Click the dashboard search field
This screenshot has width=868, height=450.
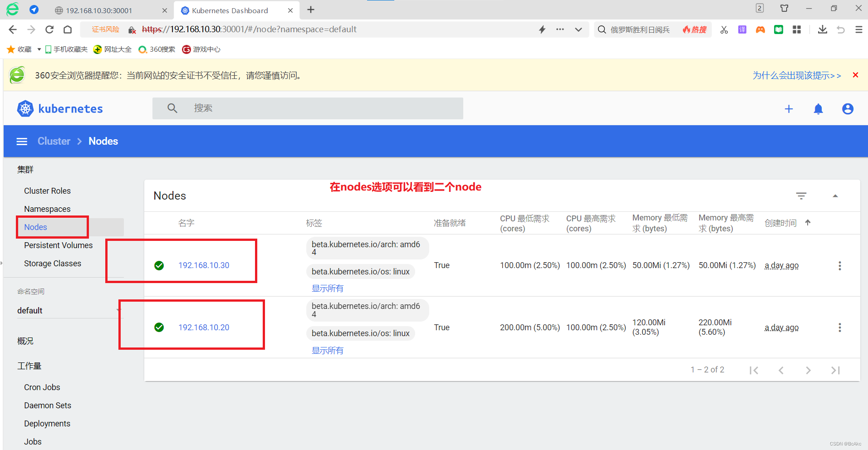[308, 108]
